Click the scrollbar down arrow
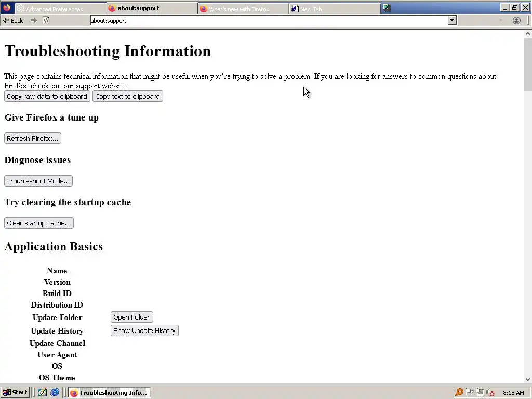Viewport: 532px width, 399px height. [528, 380]
